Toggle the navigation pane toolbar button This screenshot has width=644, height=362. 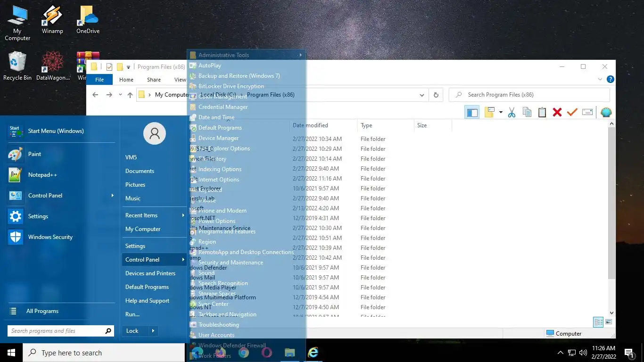[x=472, y=112]
